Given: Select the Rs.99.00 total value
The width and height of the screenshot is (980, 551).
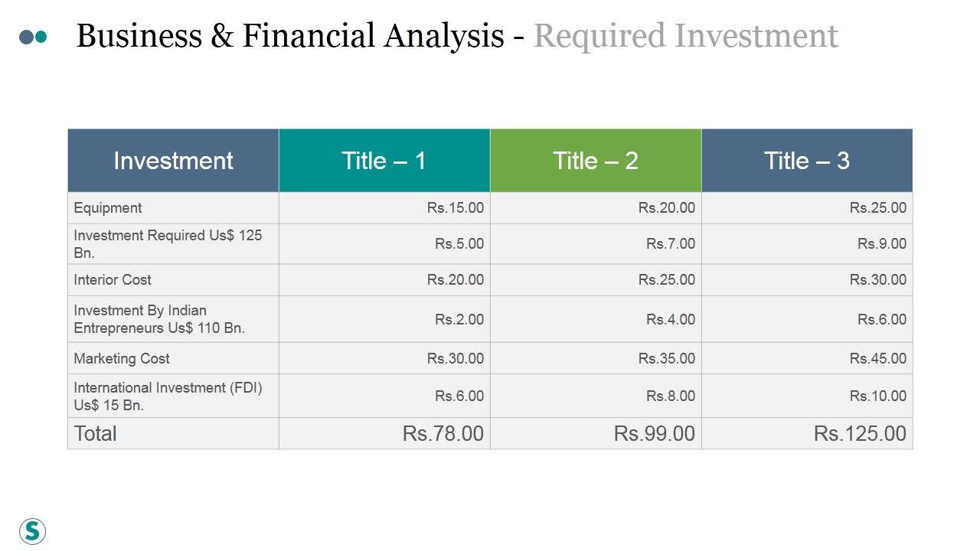Looking at the screenshot, I should [654, 433].
